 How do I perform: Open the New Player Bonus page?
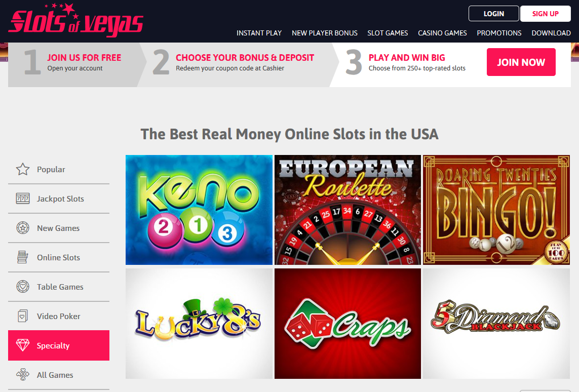325,33
